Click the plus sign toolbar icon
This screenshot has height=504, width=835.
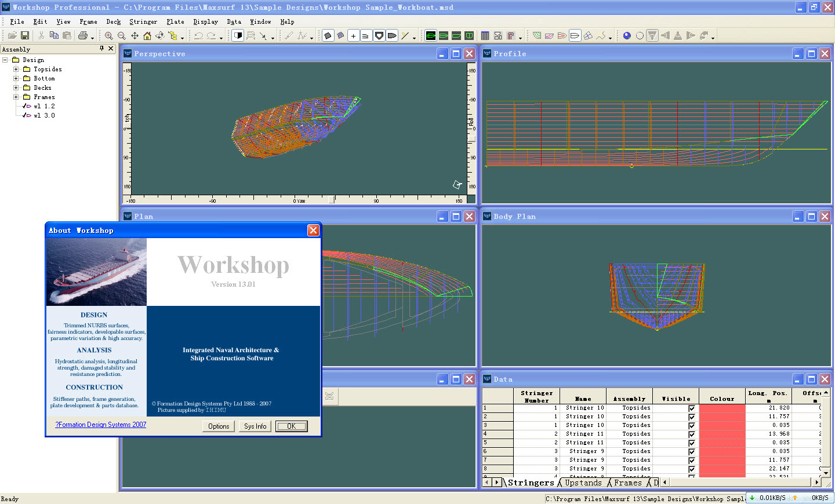pos(353,36)
